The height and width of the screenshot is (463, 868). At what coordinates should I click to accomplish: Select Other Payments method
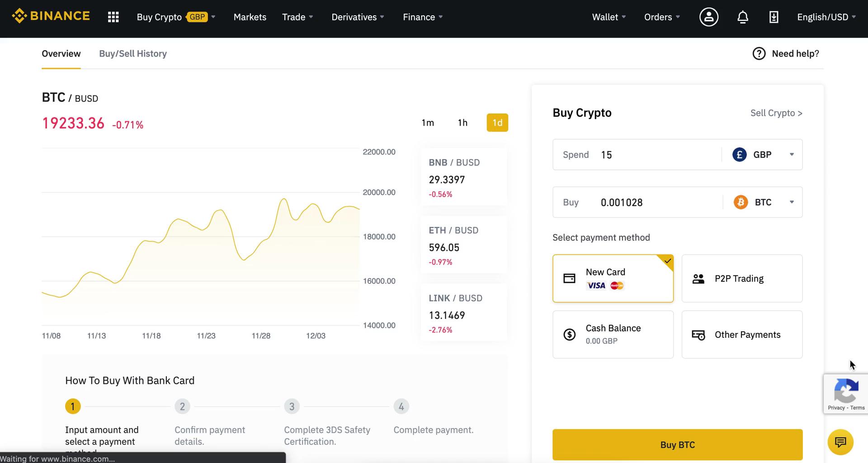[x=742, y=335]
